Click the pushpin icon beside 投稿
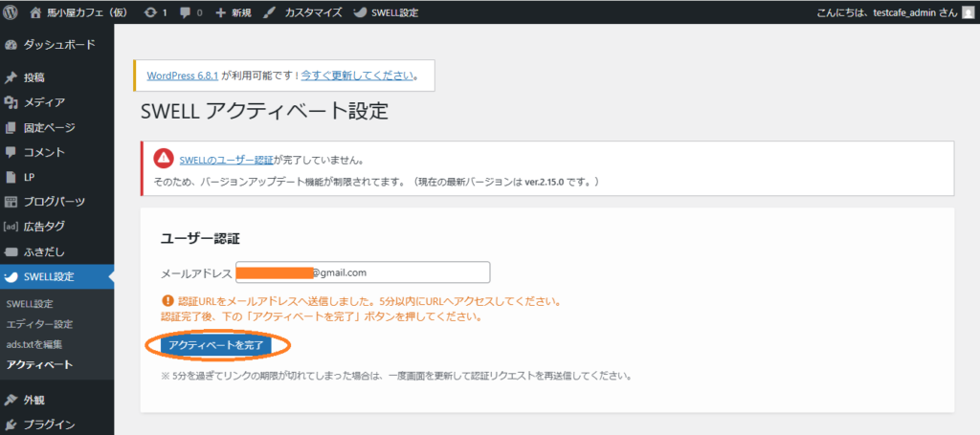 point(10,78)
